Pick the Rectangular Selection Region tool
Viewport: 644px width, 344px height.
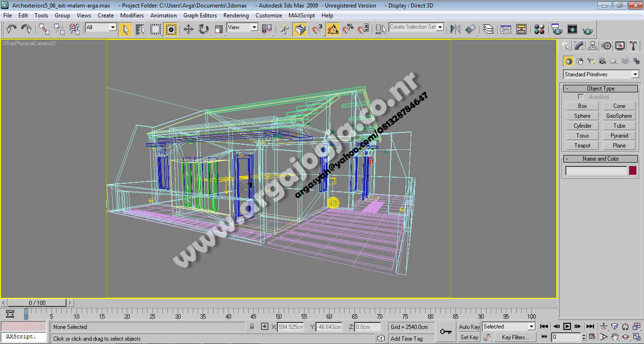pos(156,29)
